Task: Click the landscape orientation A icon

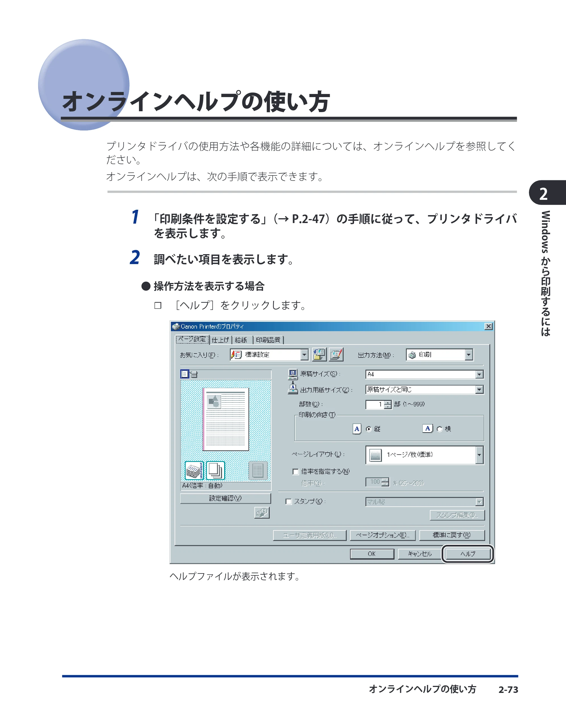Action: (428, 428)
